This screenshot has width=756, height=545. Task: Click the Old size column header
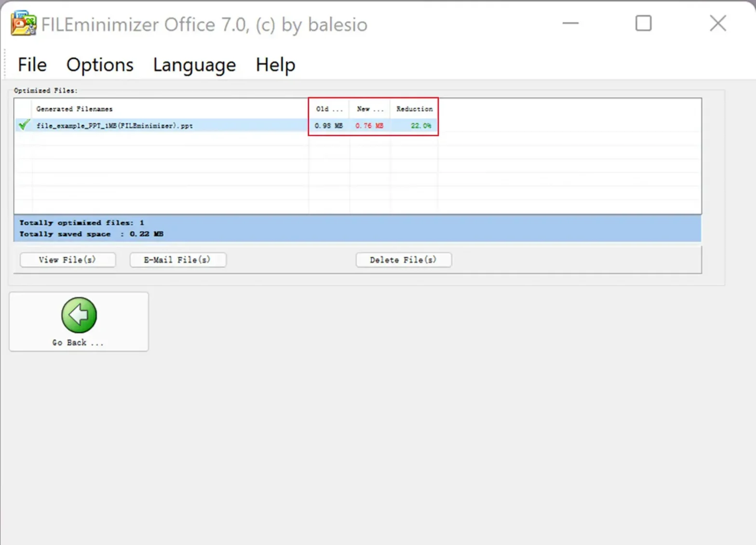tap(329, 109)
